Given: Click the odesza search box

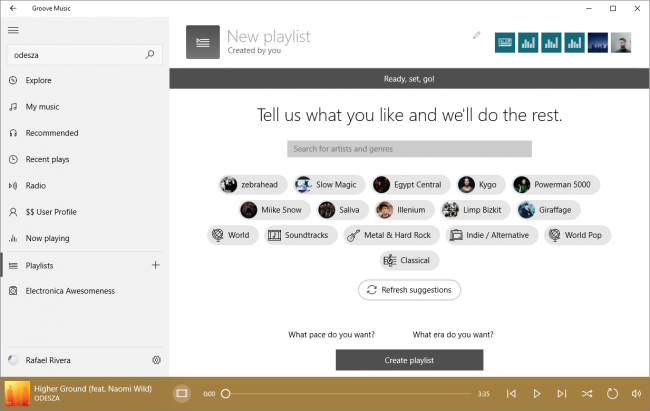Looking at the screenshot, I should (85, 55).
